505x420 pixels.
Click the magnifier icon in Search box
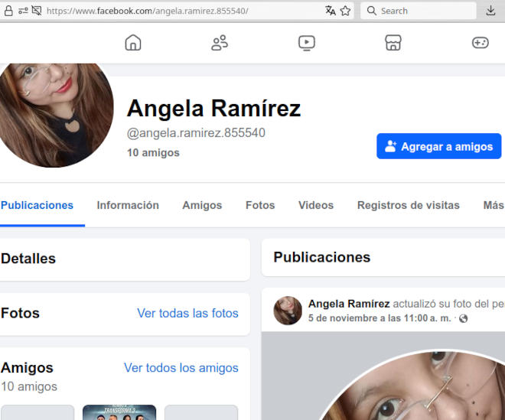372,11
